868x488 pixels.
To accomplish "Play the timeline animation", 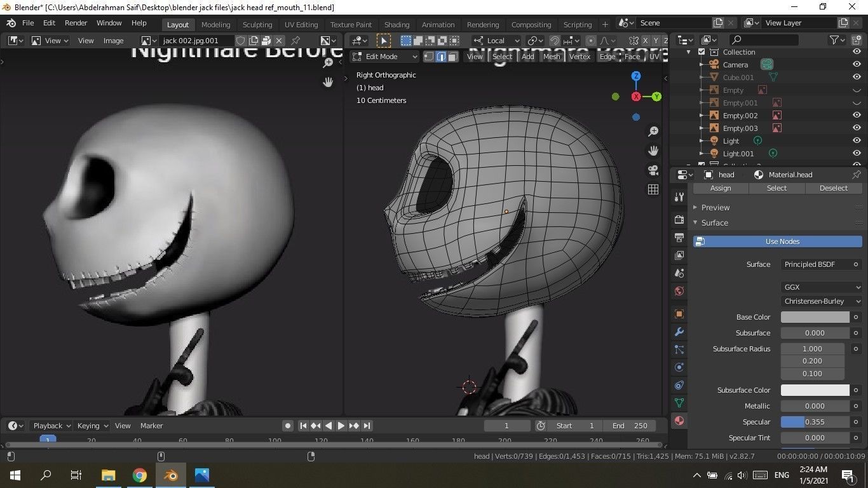I will point(341,426).
